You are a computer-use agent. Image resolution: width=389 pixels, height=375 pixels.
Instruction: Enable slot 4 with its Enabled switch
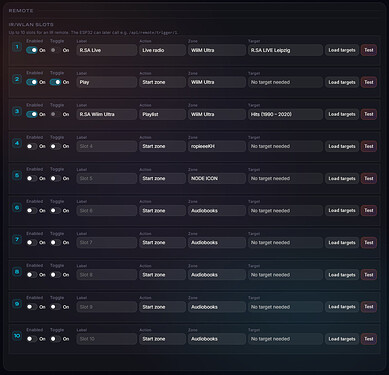coord(32,146)
